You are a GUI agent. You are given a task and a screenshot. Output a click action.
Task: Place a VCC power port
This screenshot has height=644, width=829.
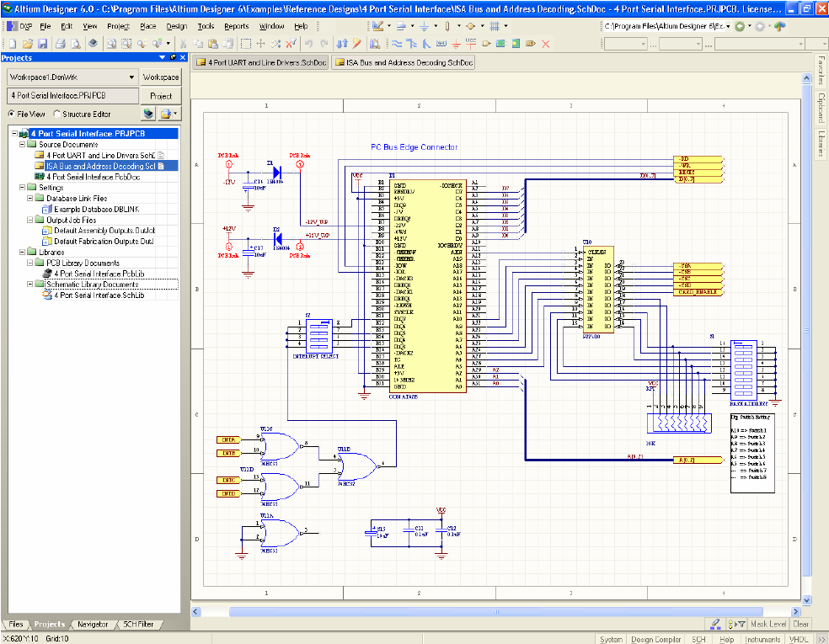[471, 44]
